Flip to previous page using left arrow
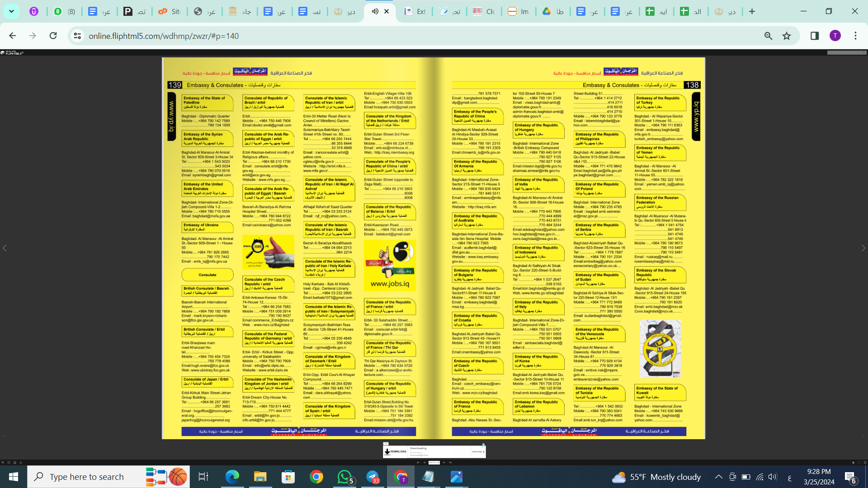Viewport: 868px width, 488px height. click(5, 248)
